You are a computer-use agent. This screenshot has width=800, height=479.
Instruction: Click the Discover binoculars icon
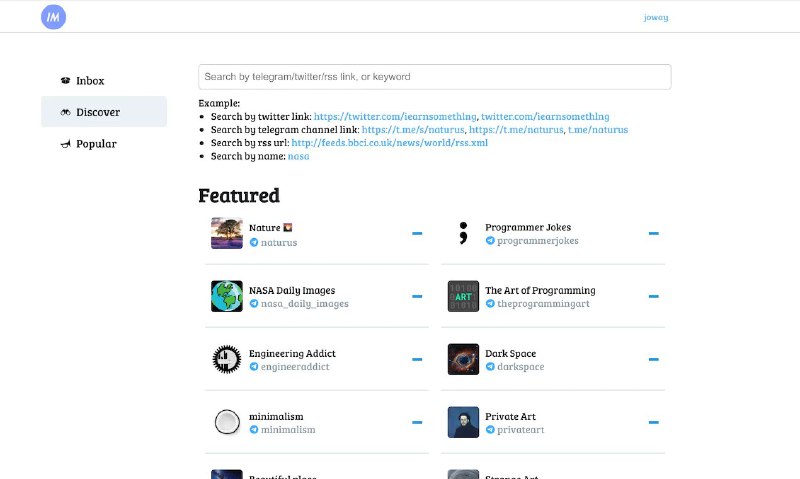point(65,112)
